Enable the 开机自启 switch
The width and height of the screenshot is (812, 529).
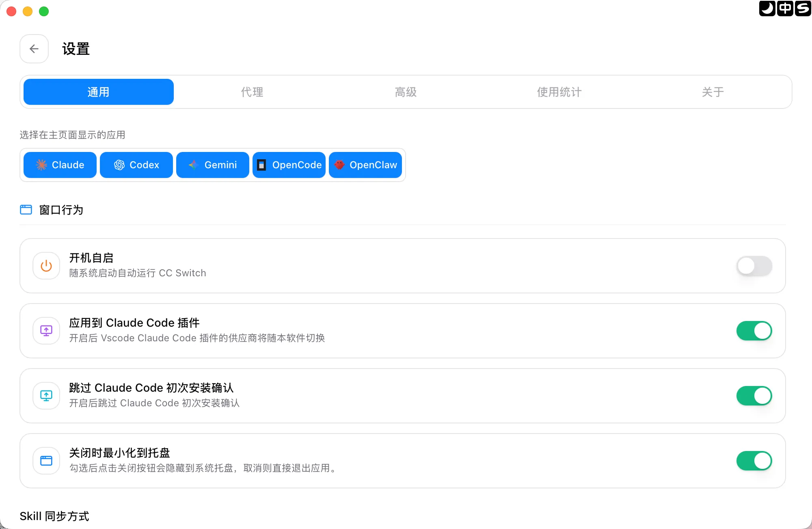(x=754, y=266)
